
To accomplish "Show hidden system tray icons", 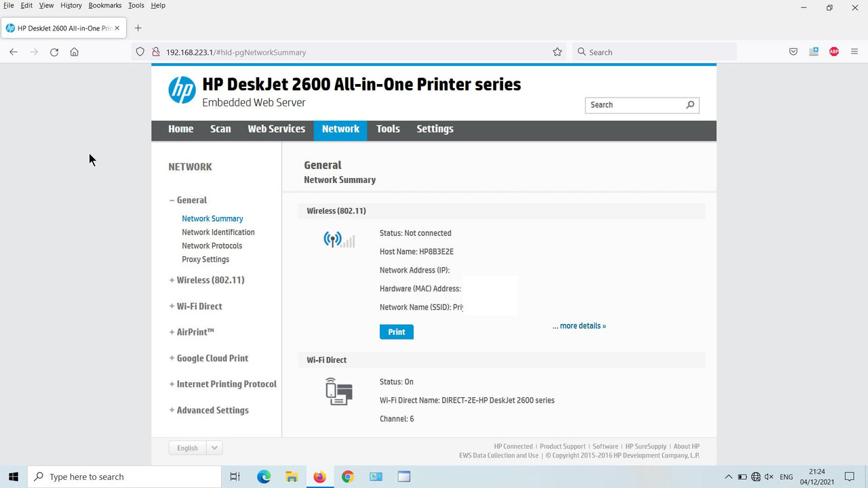I will (x=728, y=477).
